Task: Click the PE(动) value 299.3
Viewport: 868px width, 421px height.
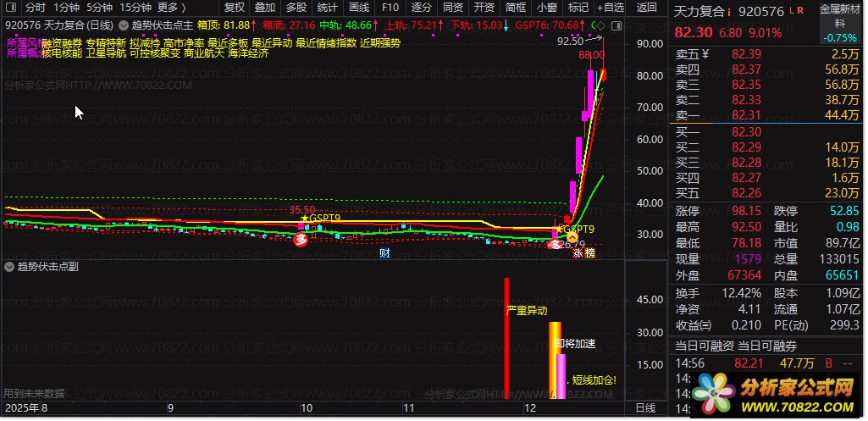Action: 844,325
